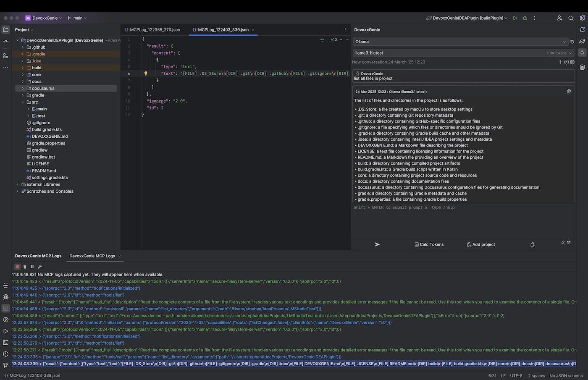Refresh the Ollama model list
The image size is (588, 380).
(572, 42)
